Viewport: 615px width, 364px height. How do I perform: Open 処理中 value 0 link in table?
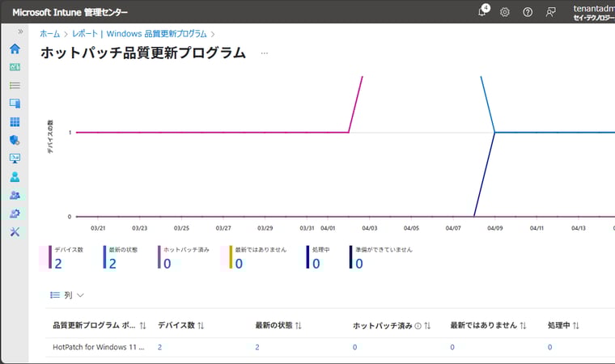(x=549, y=347)
